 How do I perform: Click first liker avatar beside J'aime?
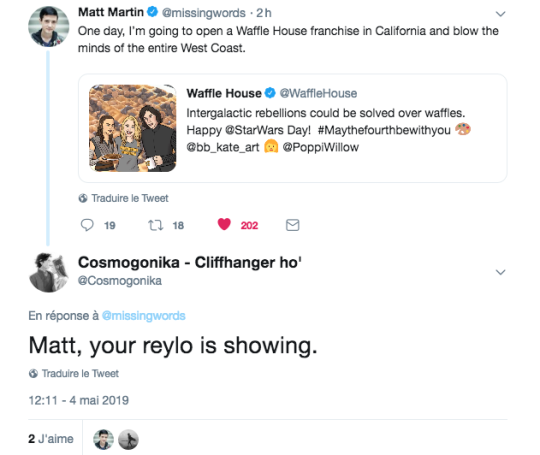tap(103, 440)
